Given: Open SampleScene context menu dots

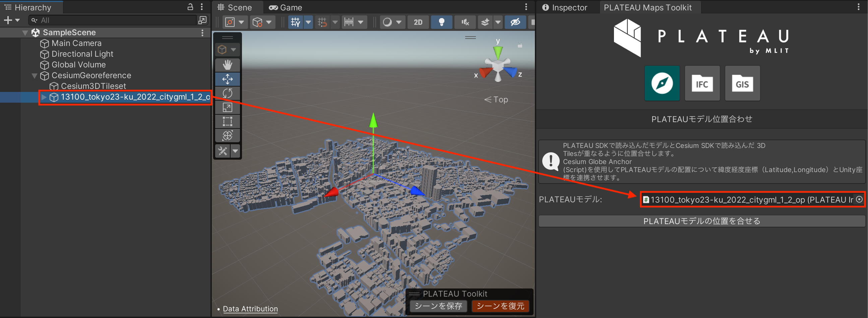Looking at the screenshot, I should [x=202, y=33].
